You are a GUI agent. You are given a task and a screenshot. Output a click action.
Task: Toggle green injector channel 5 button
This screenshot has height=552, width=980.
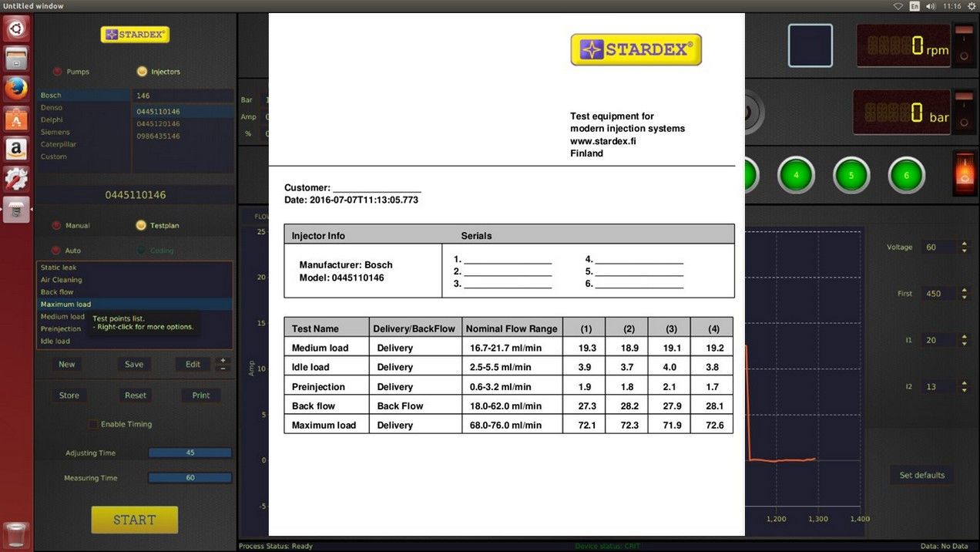(851, 175)
